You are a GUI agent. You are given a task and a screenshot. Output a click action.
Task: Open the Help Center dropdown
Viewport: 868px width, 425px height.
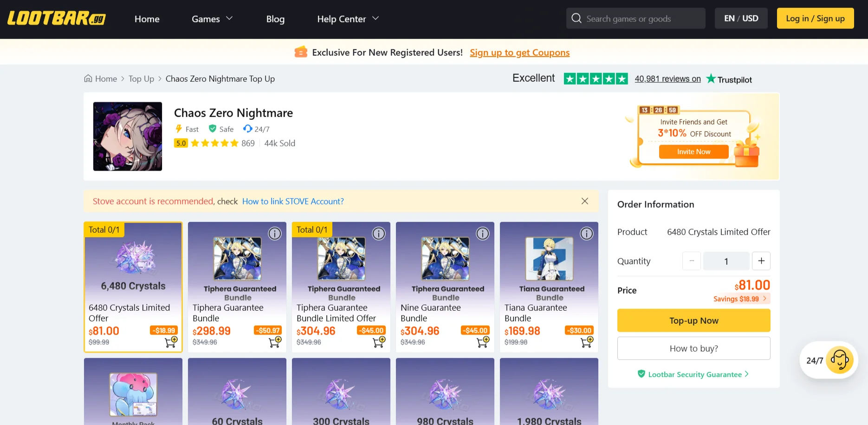(348, 19)
